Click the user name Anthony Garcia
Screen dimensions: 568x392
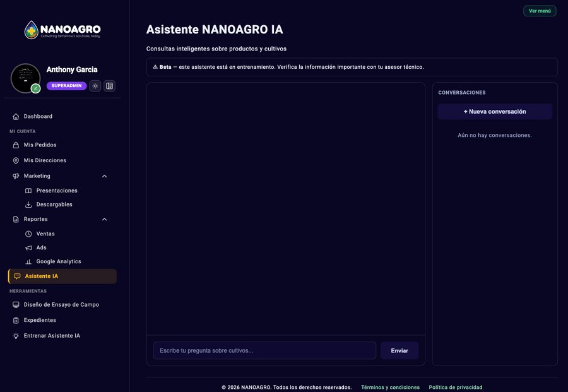[x=72, y=69]
